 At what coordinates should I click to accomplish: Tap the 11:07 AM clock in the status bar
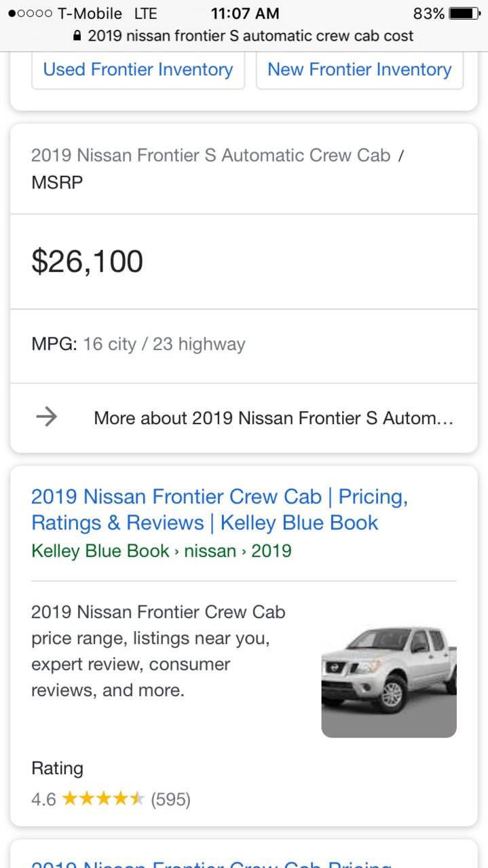click(x=244, y=14)
